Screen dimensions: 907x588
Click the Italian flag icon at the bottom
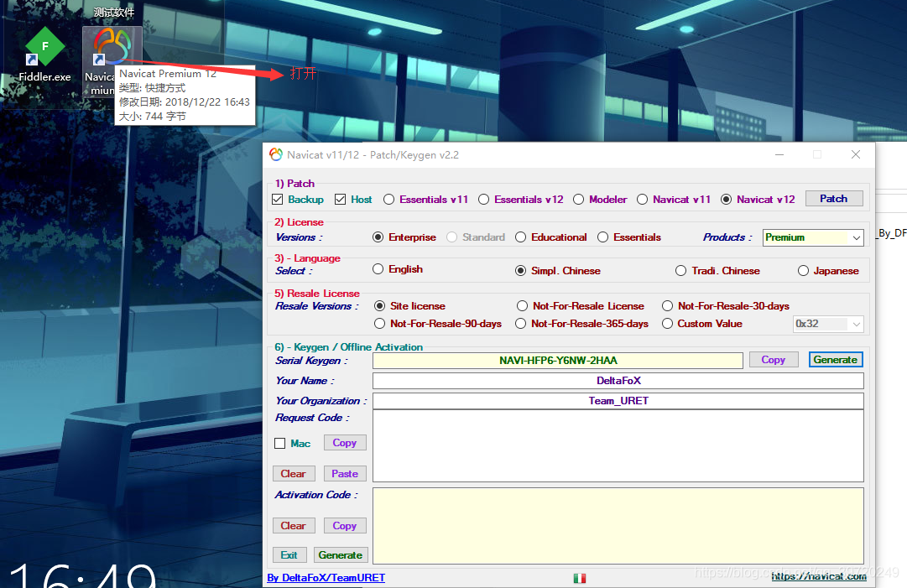[580, 578]
